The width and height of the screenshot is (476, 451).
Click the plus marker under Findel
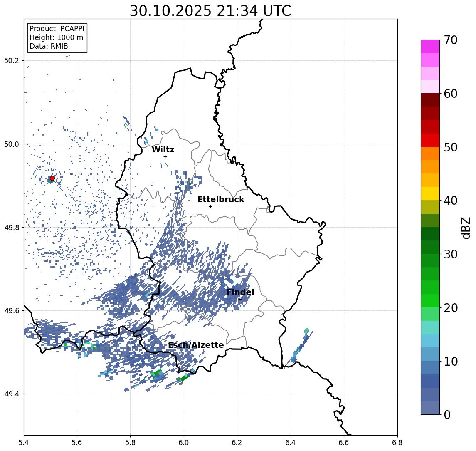coord(240,300)
